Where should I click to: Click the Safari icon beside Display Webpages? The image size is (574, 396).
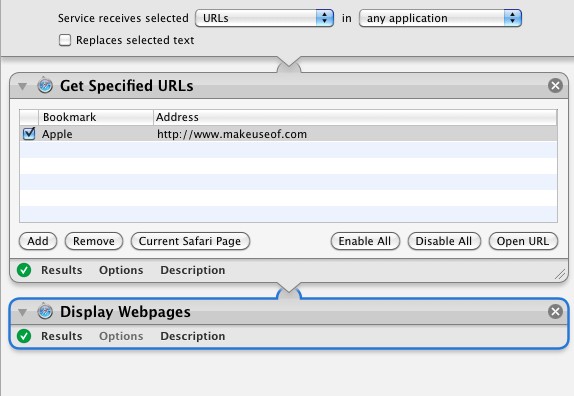tap(45, 312)
